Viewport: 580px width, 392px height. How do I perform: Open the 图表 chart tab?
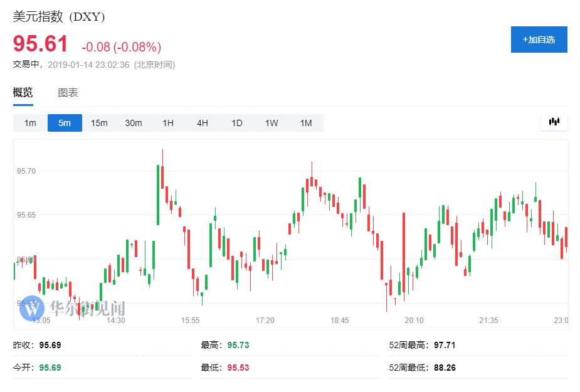(x=68, y=93)
